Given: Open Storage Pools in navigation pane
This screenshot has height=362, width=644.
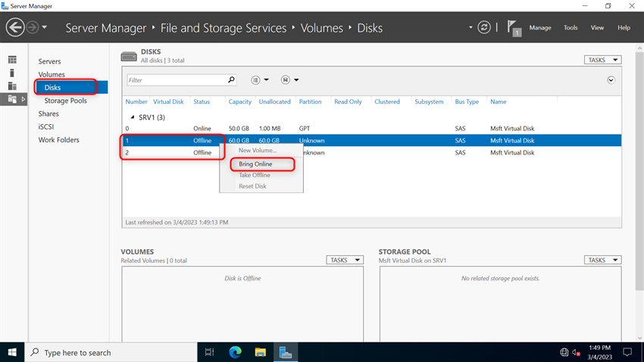Looking at the screenshot, I should click(65, 101).
